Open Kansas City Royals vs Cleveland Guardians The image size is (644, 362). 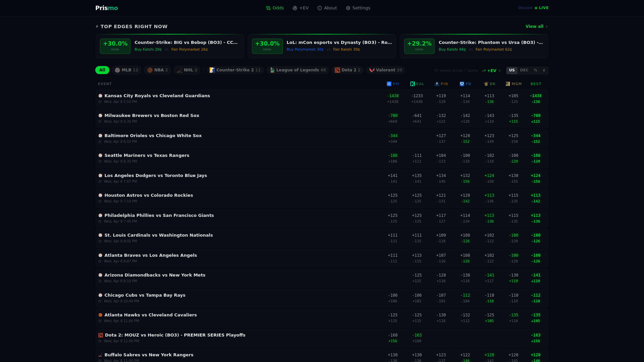coord(322,99)
